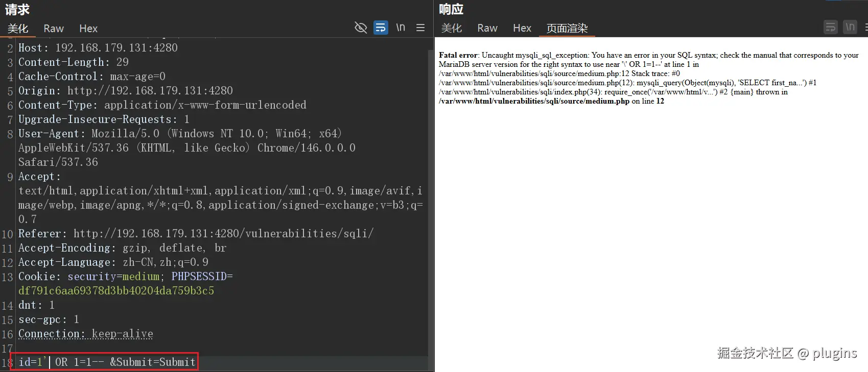Toggle show newline \n icon in request panel
This screenshot has height=372, width=868.
pos(401,28)
